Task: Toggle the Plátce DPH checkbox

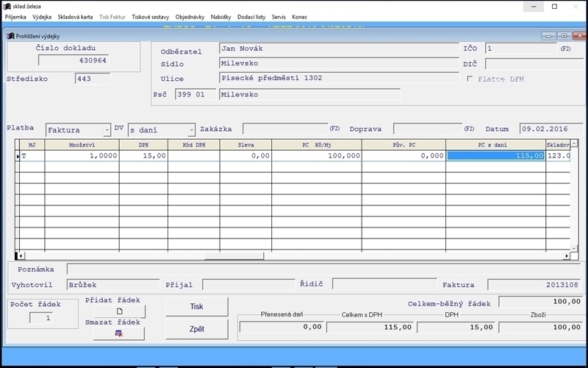Action: (470, 79)
